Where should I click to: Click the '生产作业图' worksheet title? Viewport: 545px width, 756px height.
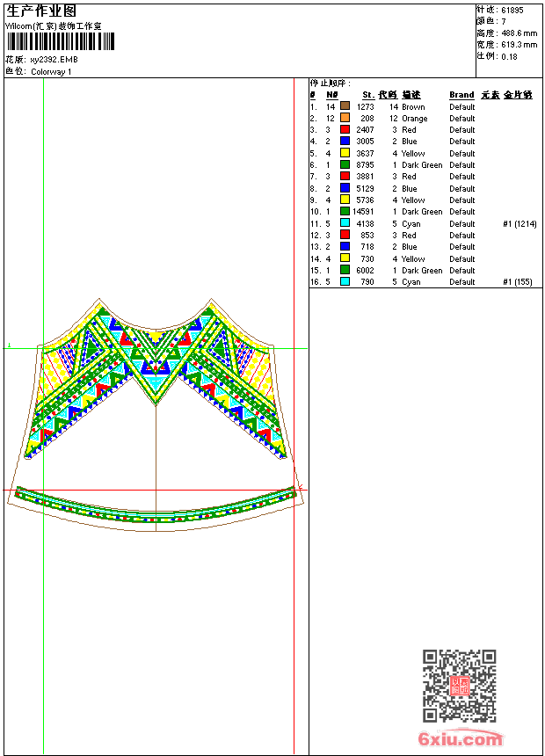pos(41,11)
